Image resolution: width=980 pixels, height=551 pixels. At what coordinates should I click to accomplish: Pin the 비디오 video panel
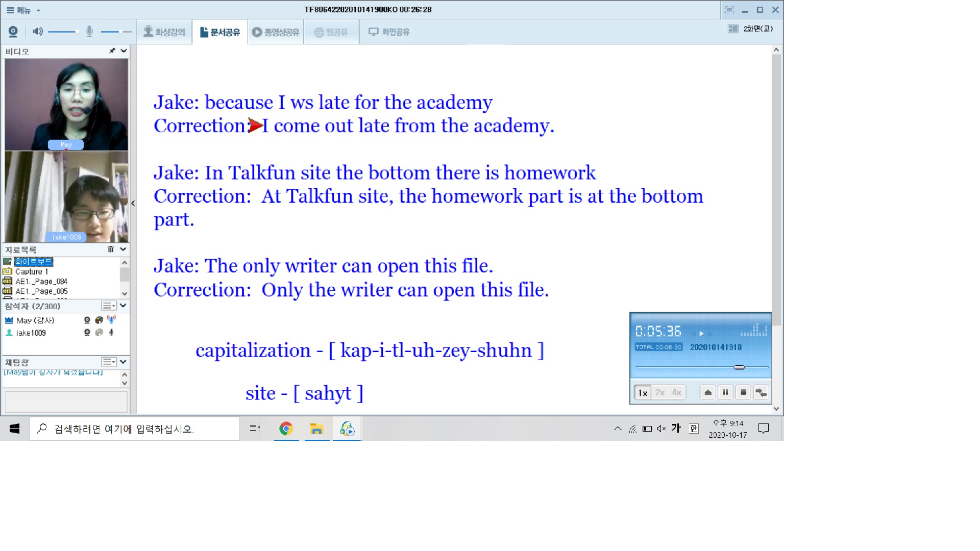112,51
